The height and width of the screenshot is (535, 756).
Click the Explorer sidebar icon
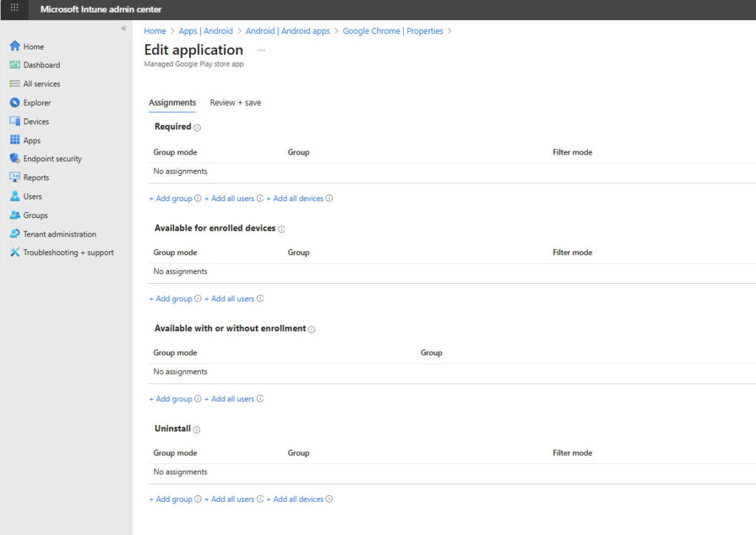coord(15,103)
